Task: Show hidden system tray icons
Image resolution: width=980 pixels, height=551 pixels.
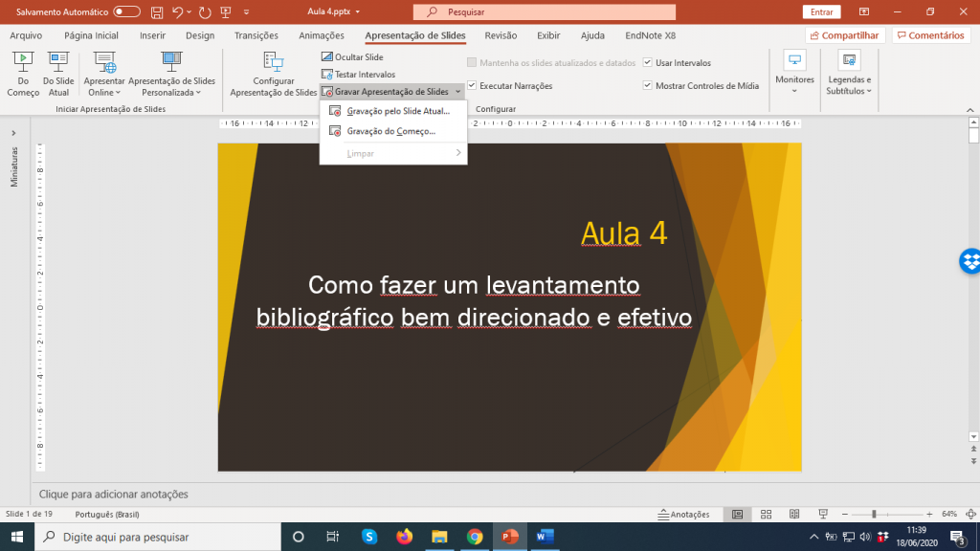Action: tap(813, 537)
